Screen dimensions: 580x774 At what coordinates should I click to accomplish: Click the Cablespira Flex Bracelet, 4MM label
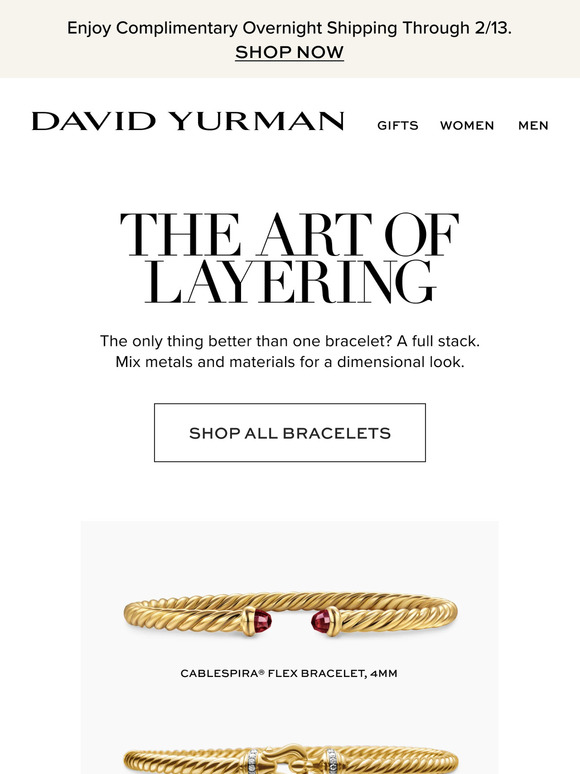(289, 673)
